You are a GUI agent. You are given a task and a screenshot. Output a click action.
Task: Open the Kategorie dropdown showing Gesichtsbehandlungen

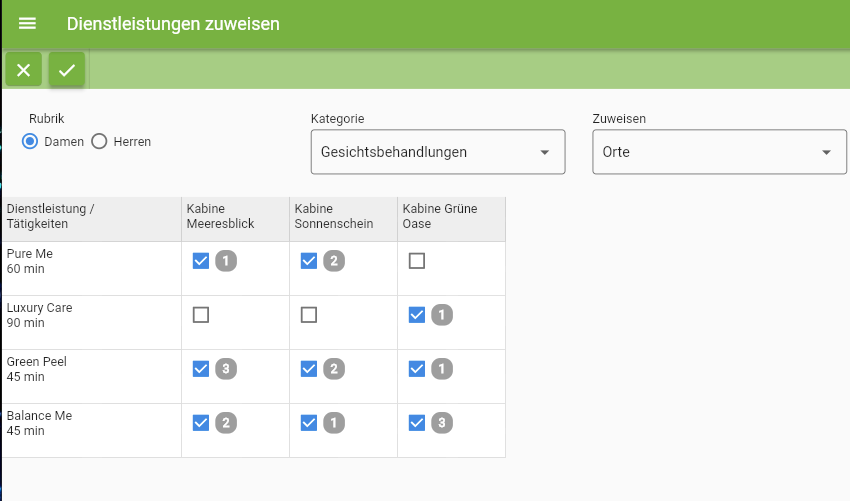(438, 152)
